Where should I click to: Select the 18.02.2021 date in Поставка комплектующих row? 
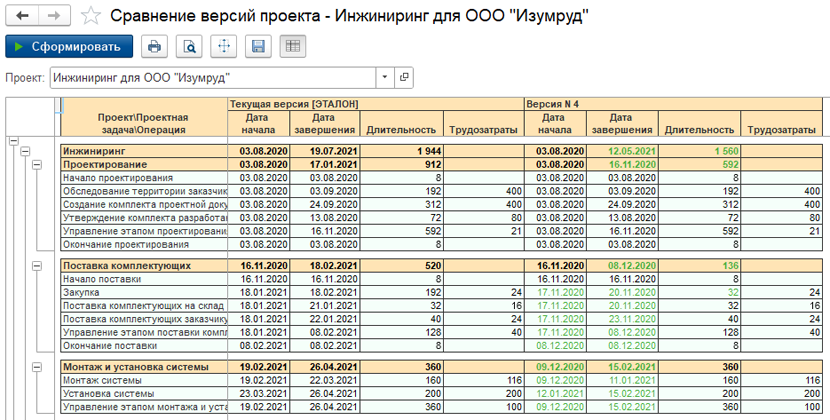pos(325,265)
